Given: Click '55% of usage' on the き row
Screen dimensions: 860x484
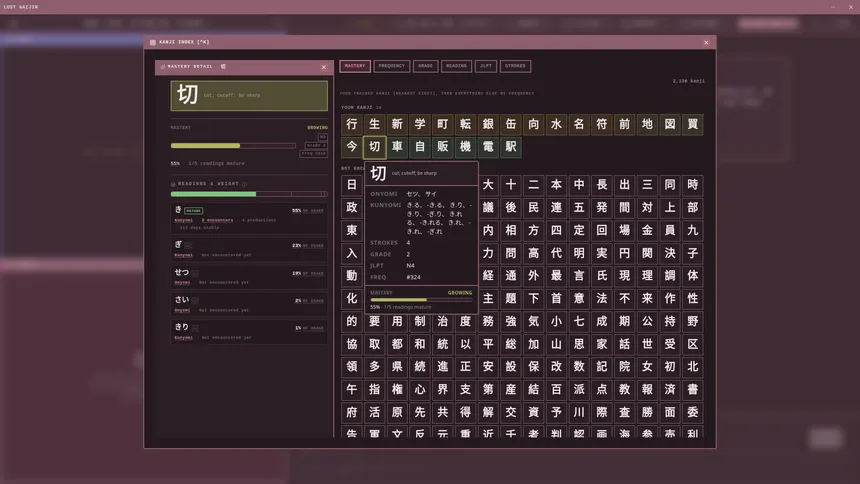Looking at the screenshot, I should click(308, 211).
